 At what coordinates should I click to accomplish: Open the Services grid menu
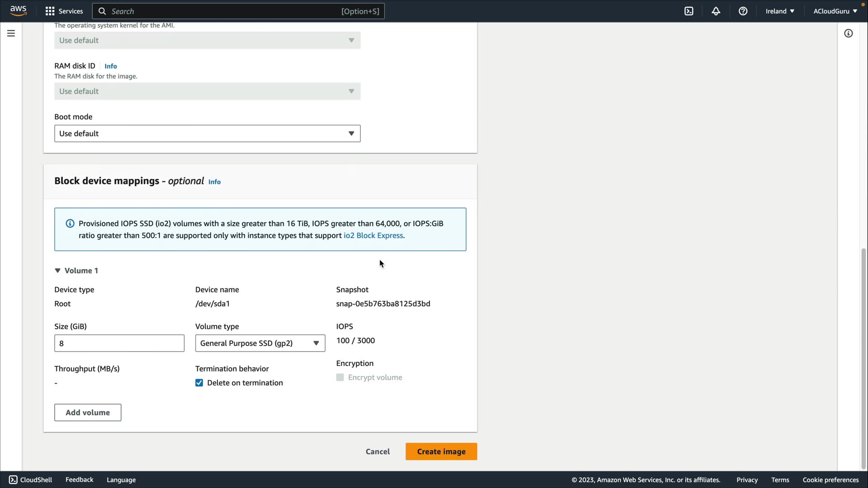[50, 11]
